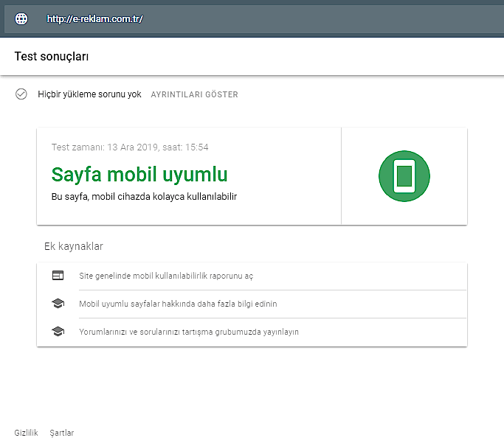Image resolution: width=504 pixels, height=446 pixels.
Task: Click the 'Test sonuçları' page header
Action: pyautogui.click(x=52, y=56)
